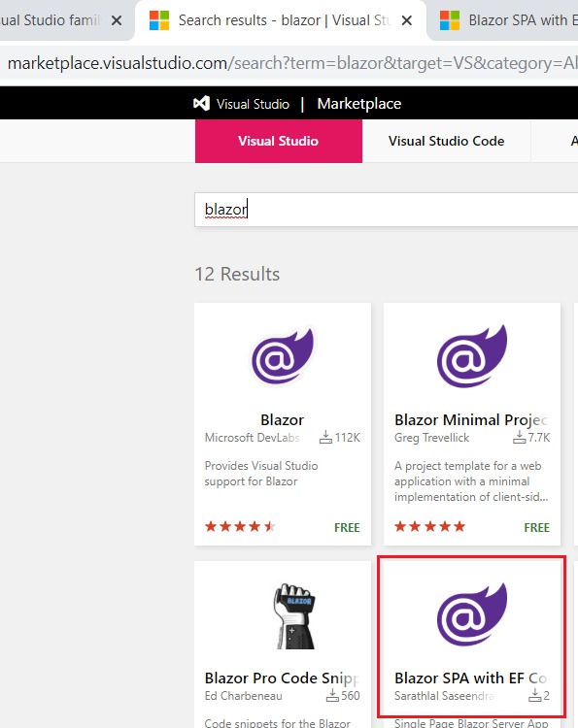
Task: Click the Microsoft DevLabs publisher name
Action: click(x=252, y=438)
